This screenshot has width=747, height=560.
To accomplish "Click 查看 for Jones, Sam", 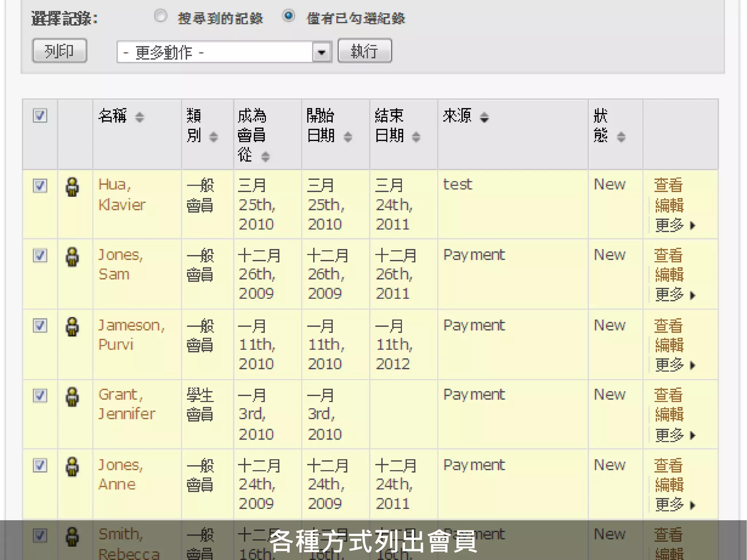I will (x=668, y=255).
